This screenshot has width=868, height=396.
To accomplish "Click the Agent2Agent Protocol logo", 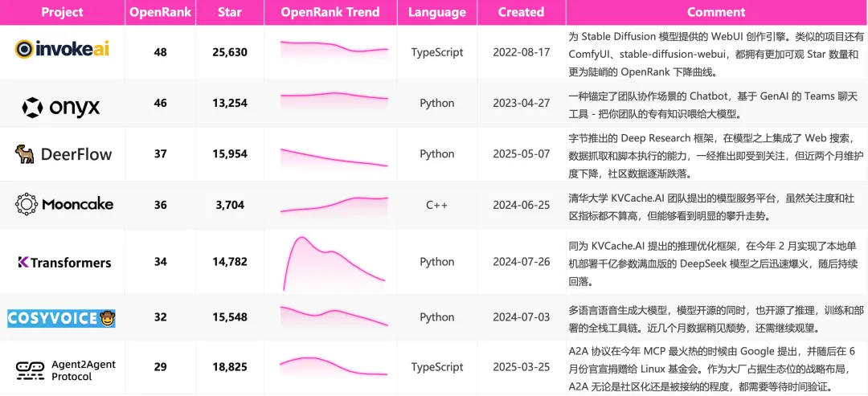I will pos(66,370).
